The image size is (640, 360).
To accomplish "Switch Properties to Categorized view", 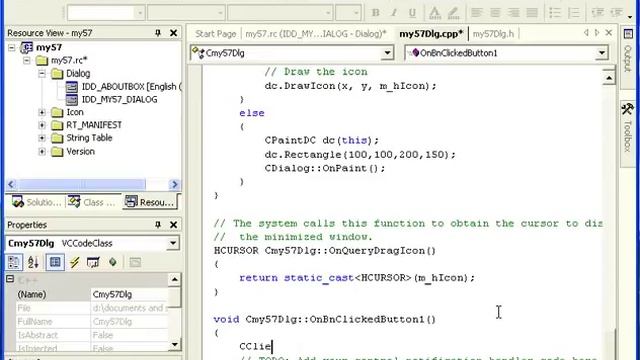I will [x=14, y=262].
